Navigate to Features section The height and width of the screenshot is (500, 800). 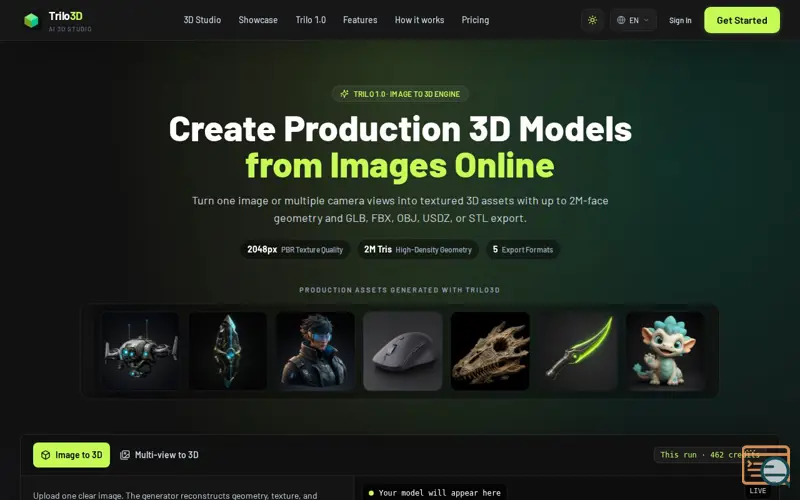(x=360, y=20)
